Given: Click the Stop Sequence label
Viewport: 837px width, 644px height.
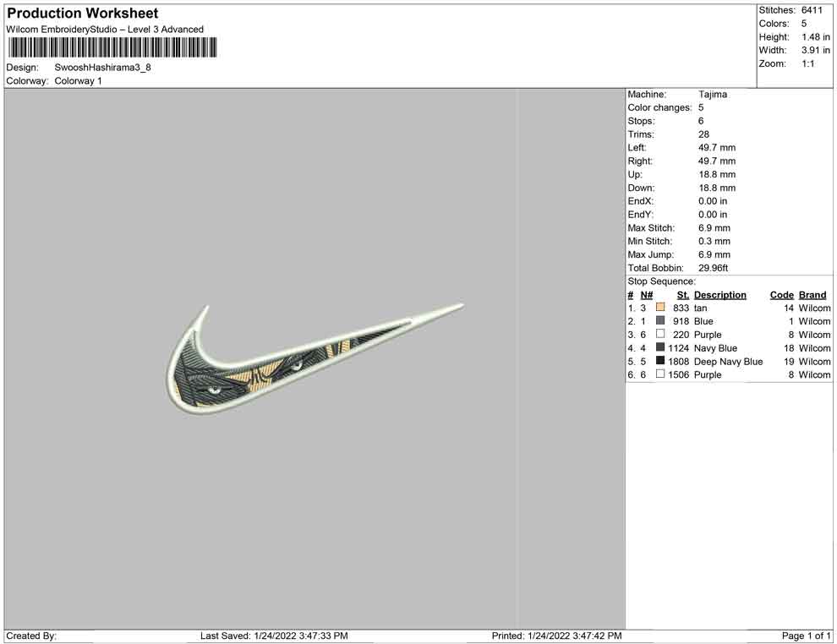Looking at the screenshot, I should click(661, 281).
